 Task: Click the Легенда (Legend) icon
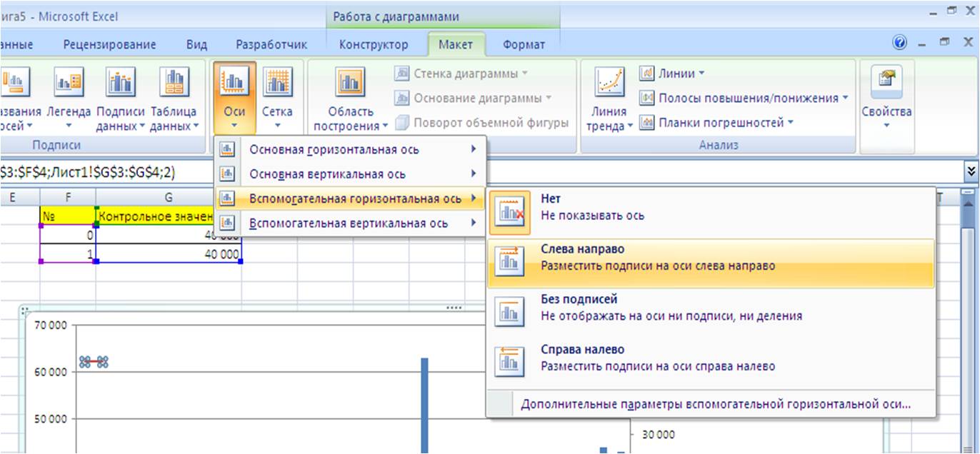click(x=69, y=81)
